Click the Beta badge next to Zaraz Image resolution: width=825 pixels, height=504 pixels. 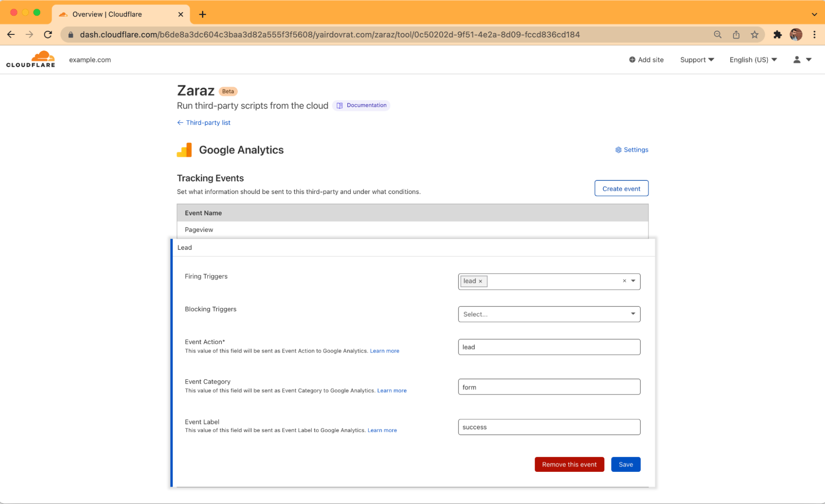point(228,91)
